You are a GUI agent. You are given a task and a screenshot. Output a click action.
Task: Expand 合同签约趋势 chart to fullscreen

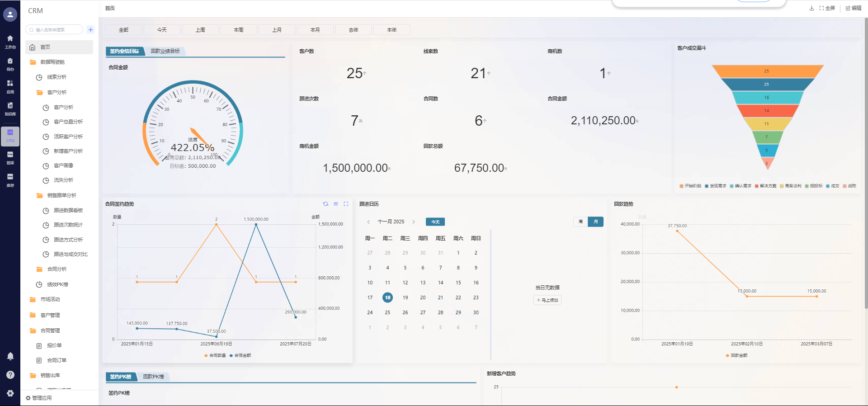(x=346, y=204)
